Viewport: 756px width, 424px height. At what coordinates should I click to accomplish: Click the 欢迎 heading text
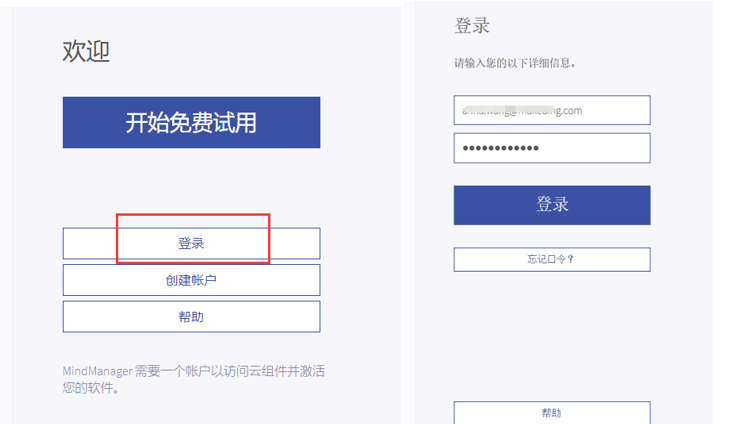pyautogui.click(x=86, y=52)
